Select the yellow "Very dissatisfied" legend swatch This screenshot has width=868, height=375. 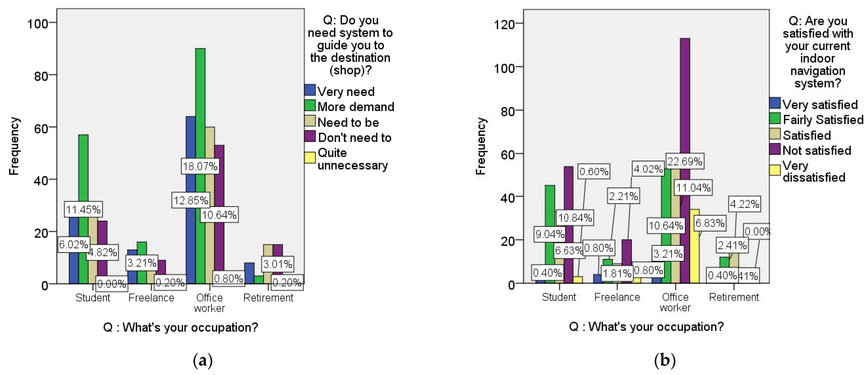click(x=775, y=170)
